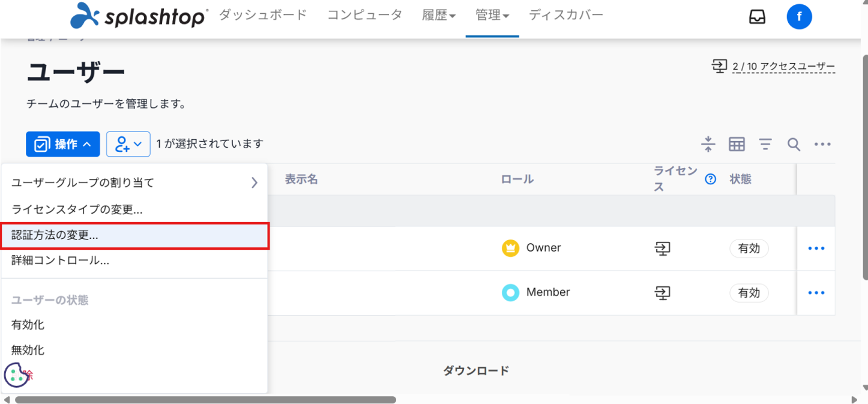Image resolution: width=868 pixels, height=404 pixels.
Task: Click the horizontal scrollbar at bottom
Action: point(205,400)
